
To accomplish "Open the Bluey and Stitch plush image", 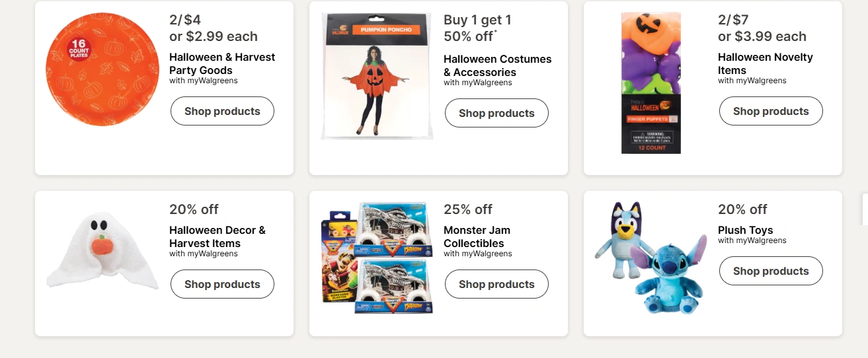I will [x=651, y=256].
